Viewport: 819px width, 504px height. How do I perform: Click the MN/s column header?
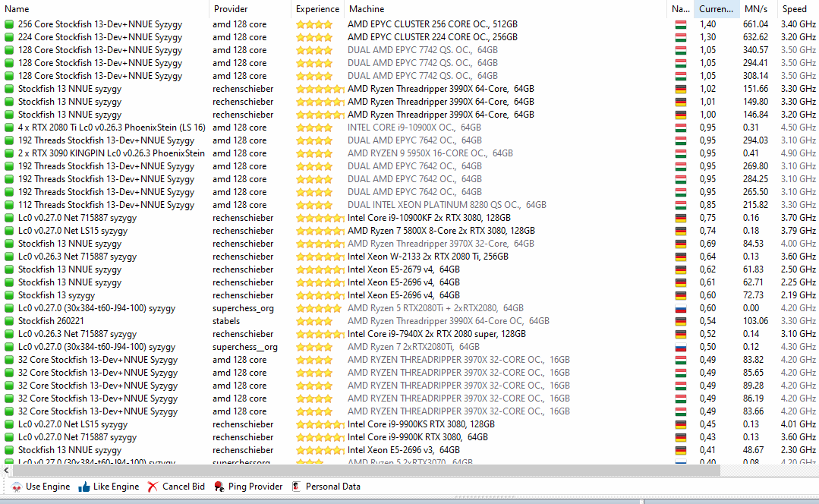pos(758,9)
